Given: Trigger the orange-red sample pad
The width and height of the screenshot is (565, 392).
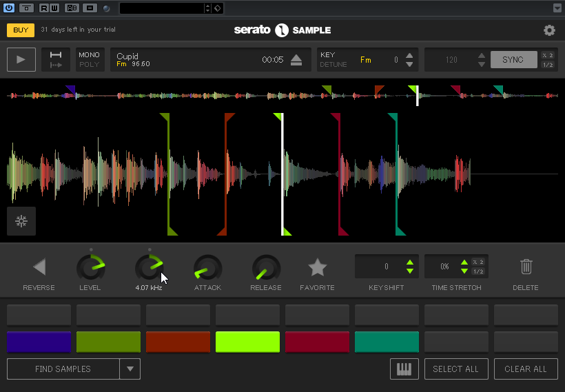Looking at the screenshot, I should (x=178, y=342).
